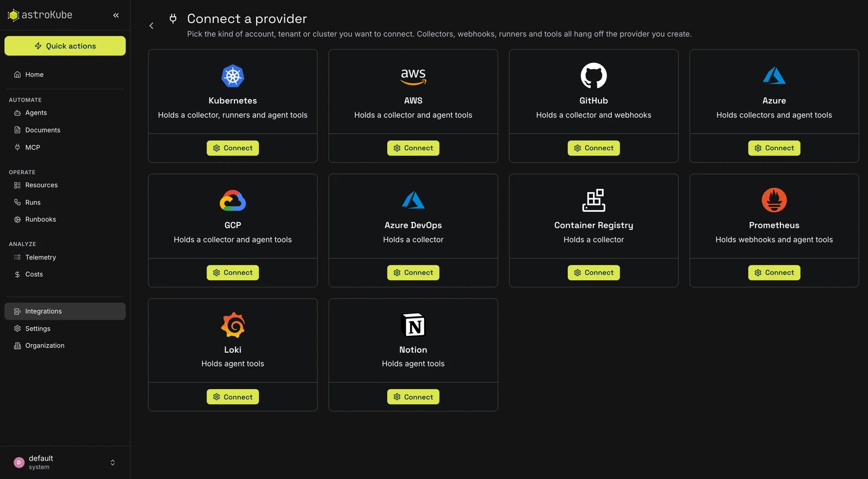Open Runbooks page
This screenshot has width=868, height=479.
click(65, 219)
